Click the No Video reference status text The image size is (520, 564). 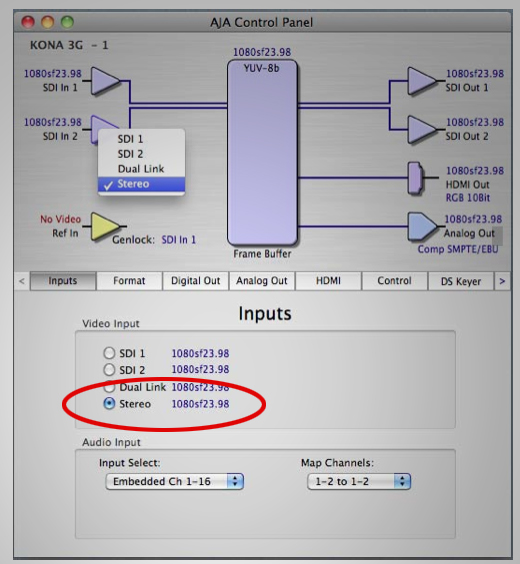click(x=60, y=219)
